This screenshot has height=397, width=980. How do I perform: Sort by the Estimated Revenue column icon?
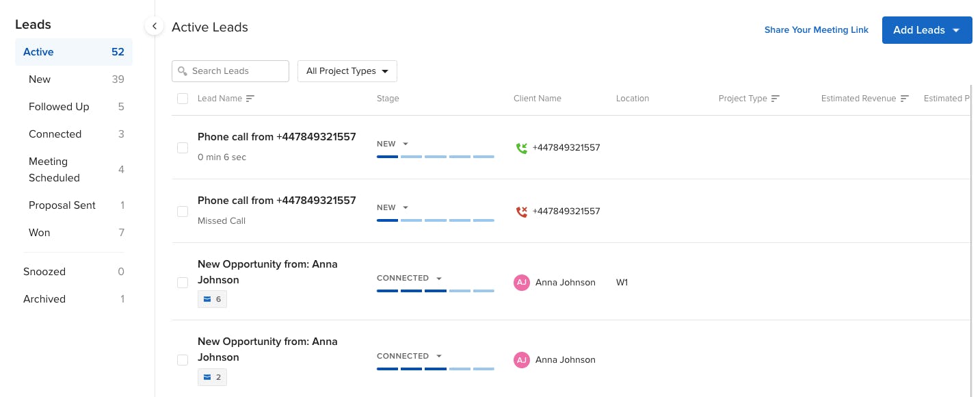pyautogui.click(x=904, y=99)
